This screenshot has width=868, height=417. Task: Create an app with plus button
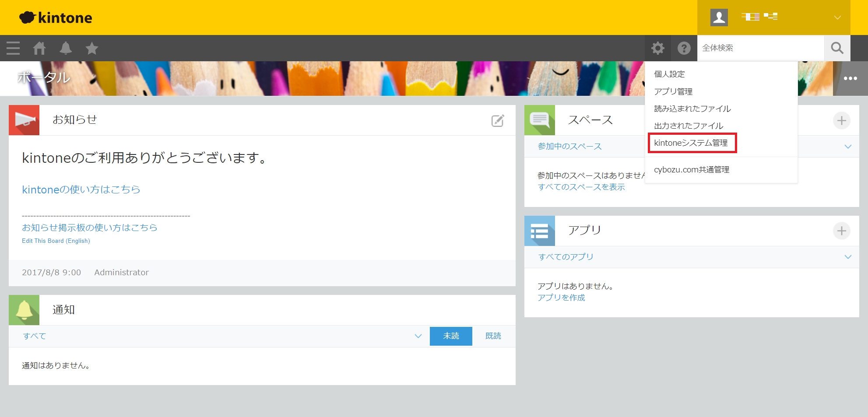841,231
